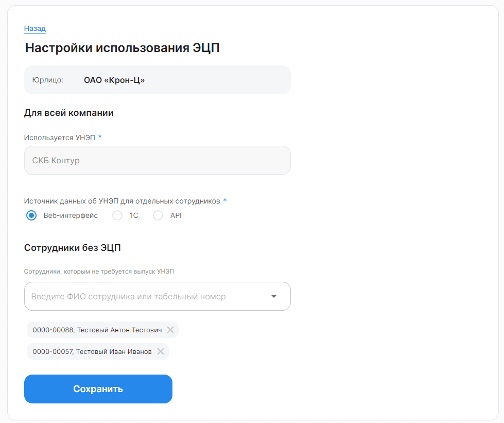Click the hint about employees not requiring УНЭП
Screen dimensions: 504x423
tap(99, 272)
